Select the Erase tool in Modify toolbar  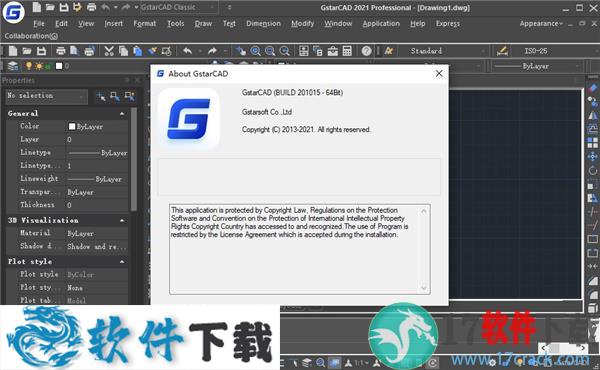(593, 89)
